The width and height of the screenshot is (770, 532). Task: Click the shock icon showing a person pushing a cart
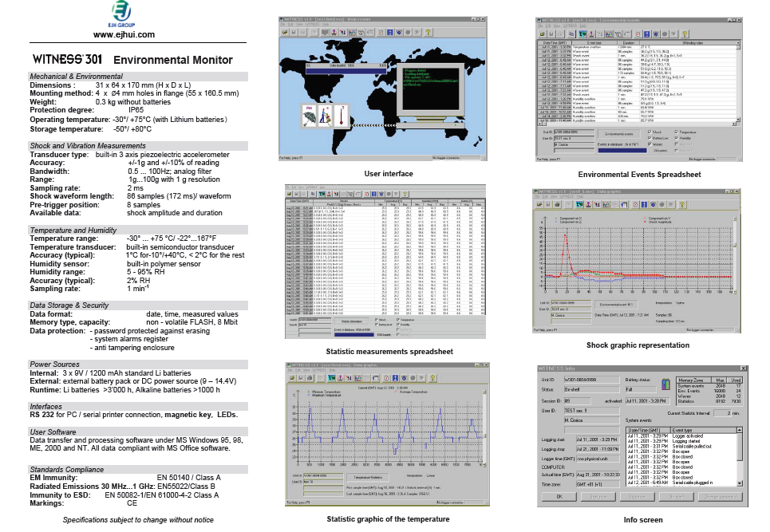click(325, 116)
